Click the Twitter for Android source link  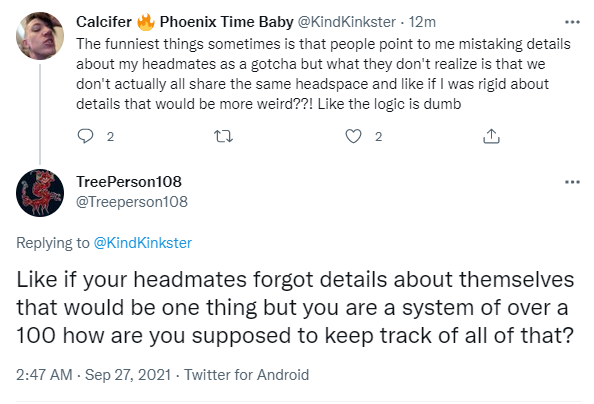(x=247, y=375)
